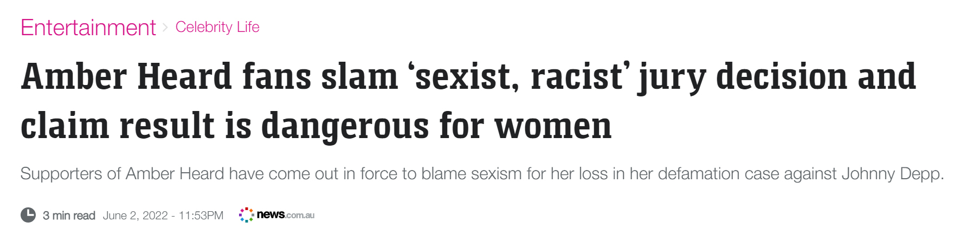Click the news.com.au wordmark text

click(x=286, y=215)
